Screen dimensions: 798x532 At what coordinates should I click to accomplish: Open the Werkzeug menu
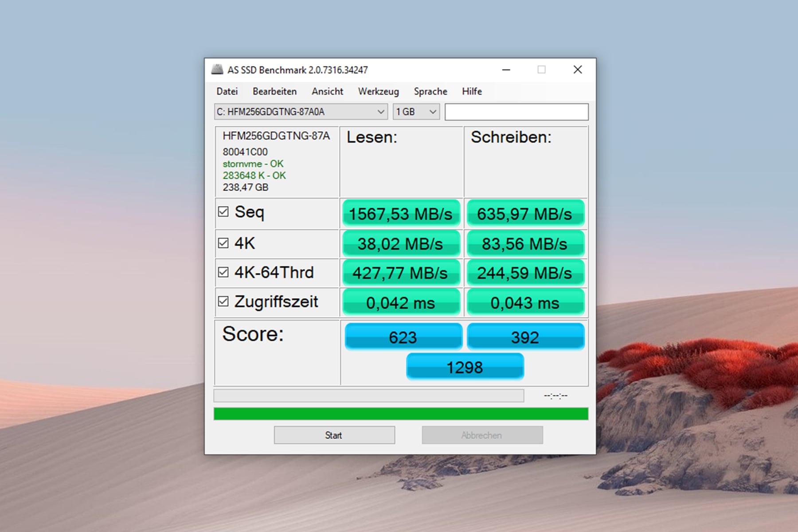(378, 91)
